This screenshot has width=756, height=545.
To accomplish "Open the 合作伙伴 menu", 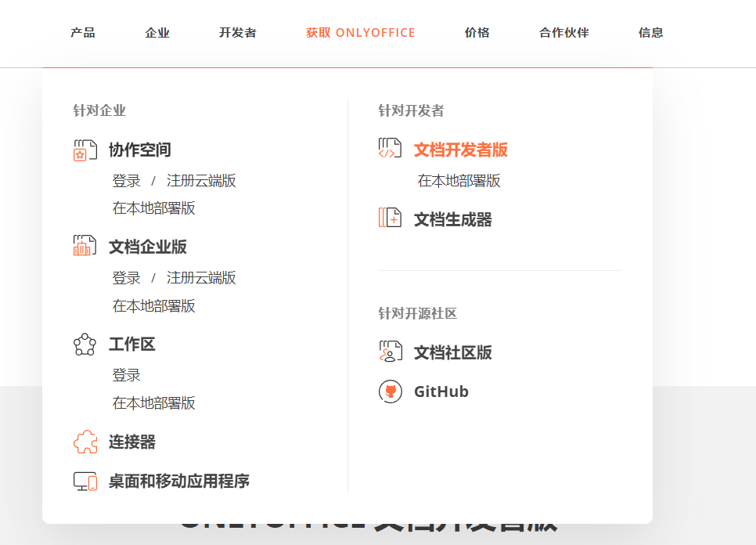I will (x=564, y=33).
